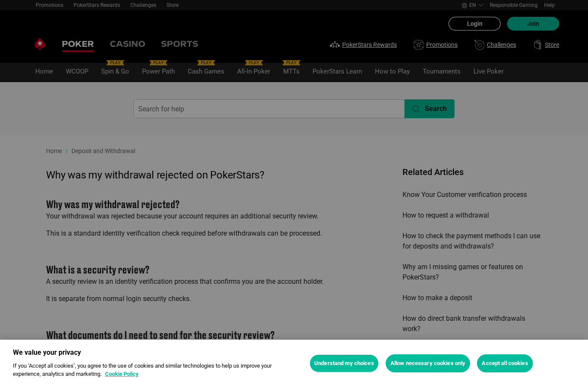This screenshot has height=387, width=588.
Task: Click Home in the poker navigation bar
Action: [44, 71]
